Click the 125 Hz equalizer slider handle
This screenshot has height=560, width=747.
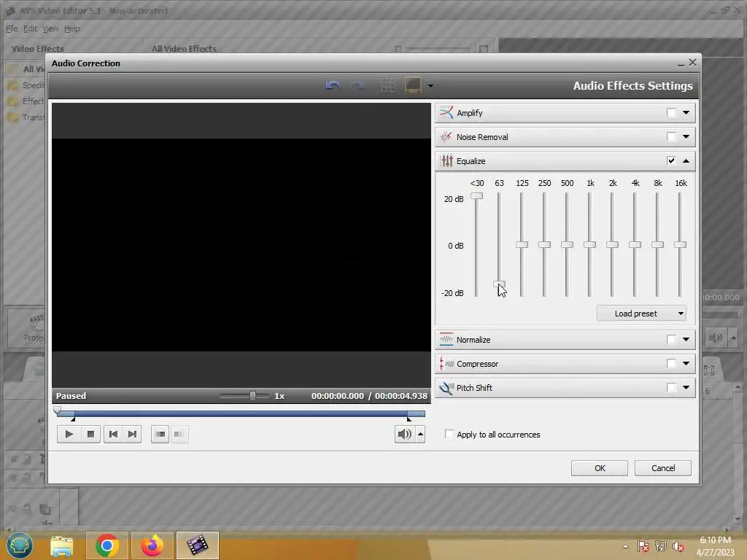click(x=522, y=245)
